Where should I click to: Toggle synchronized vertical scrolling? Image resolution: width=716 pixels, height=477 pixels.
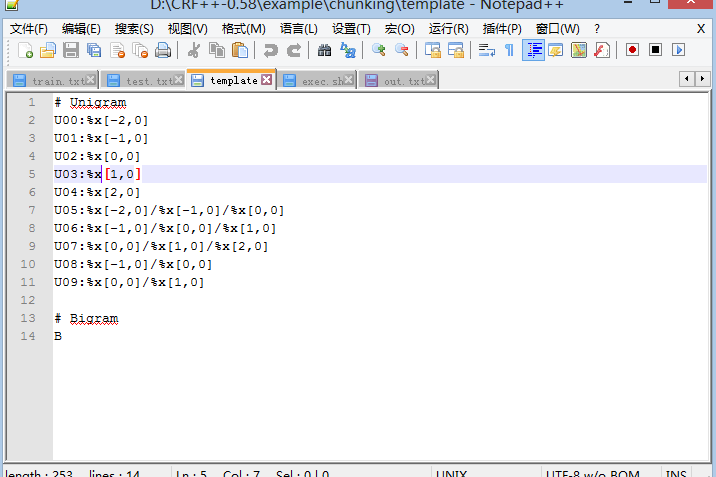(432, 50)
